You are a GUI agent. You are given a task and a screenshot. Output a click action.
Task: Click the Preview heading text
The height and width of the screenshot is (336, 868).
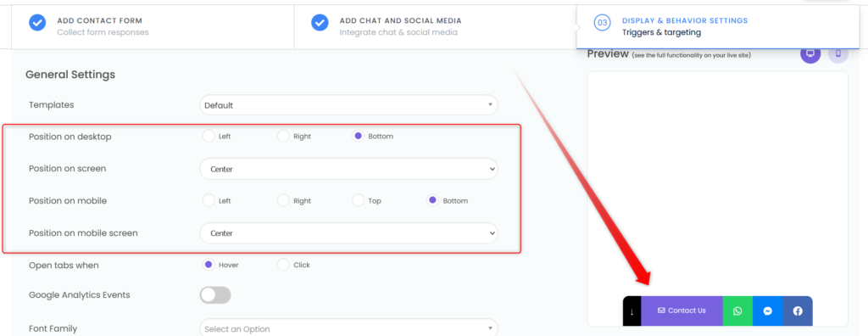(608, 53)
